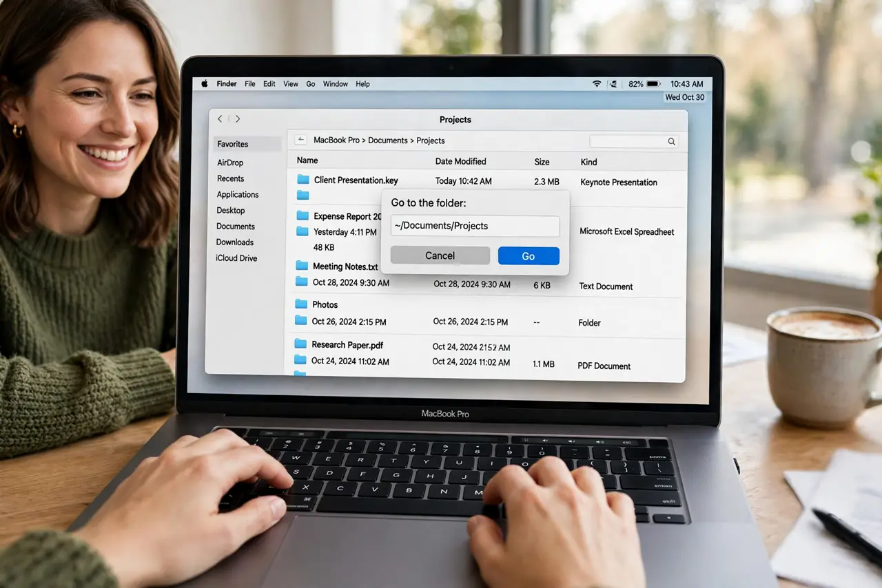This screenshot has height=588, width=882.
Task: Click Projects in the path bar
Action: click(431, 140)
